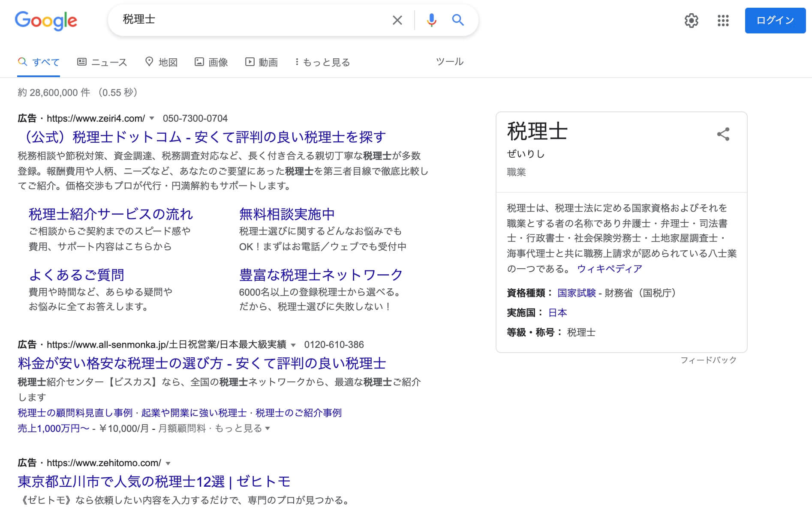The image size is (812, 515).
Task: Clear the search box with X icon
Action: pyautogui.click(x=397, y=20)
